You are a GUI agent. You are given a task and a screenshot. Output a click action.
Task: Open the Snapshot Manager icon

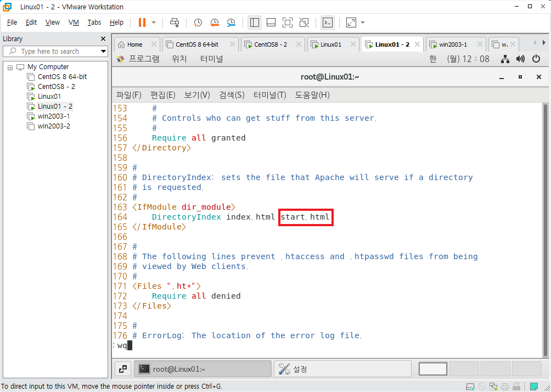(231, 23)
